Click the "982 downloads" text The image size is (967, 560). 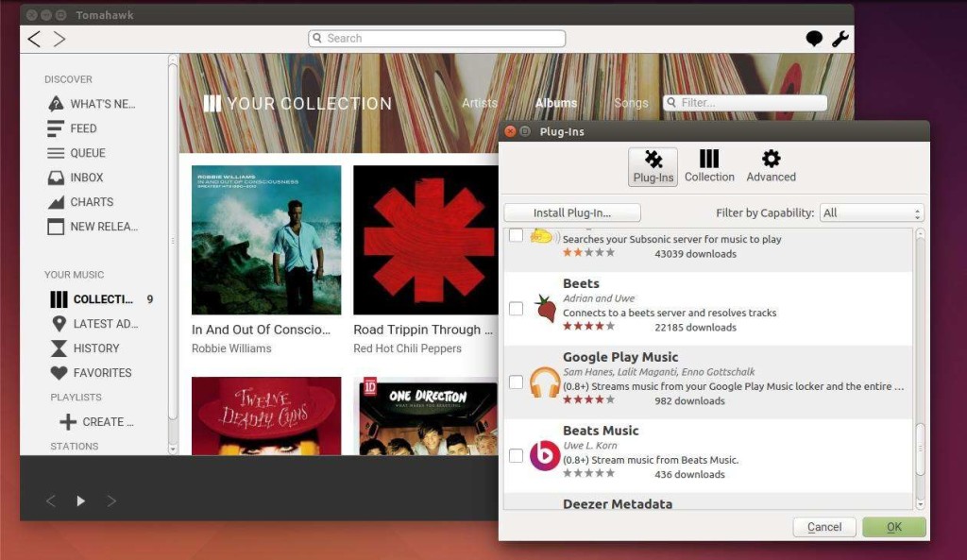pos(689,401)
